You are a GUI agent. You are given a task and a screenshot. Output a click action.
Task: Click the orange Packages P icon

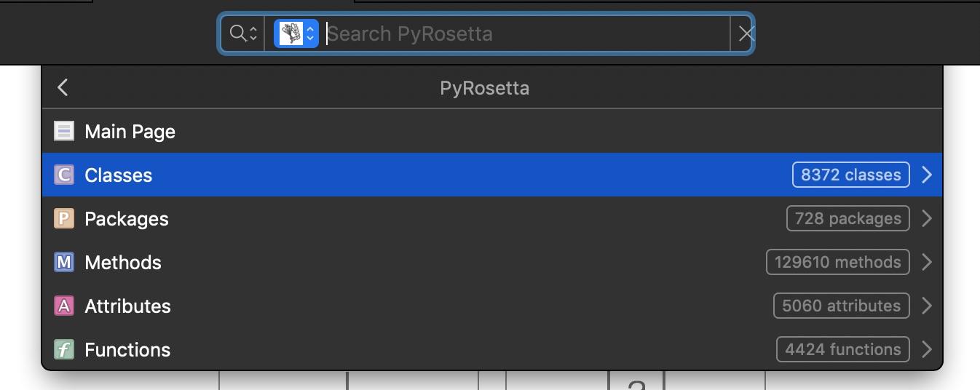click(64, 219)
